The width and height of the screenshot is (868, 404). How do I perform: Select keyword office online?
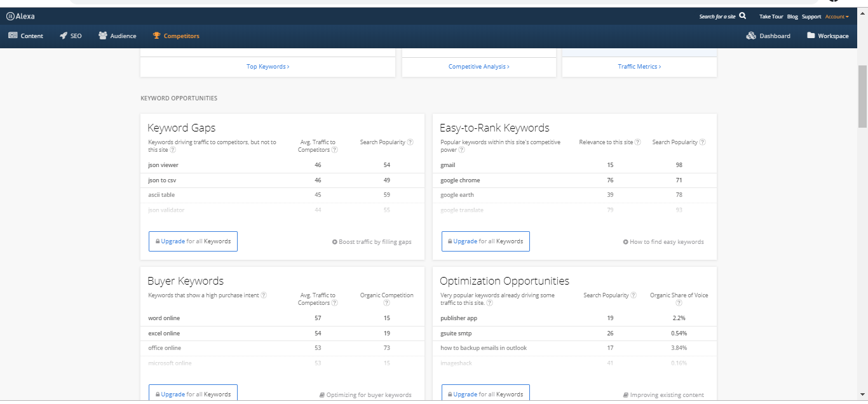click(165, 348)
